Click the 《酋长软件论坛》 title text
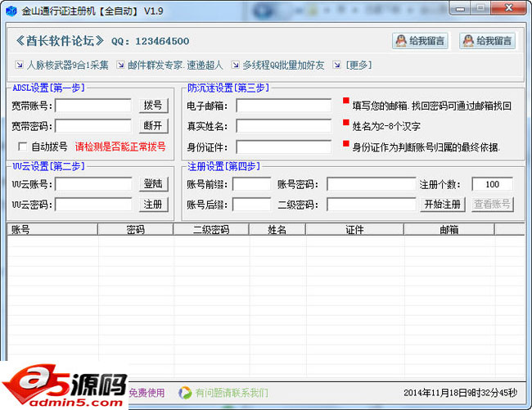The width and height of the screenshot is (532, 410). (x=60, y=41)
